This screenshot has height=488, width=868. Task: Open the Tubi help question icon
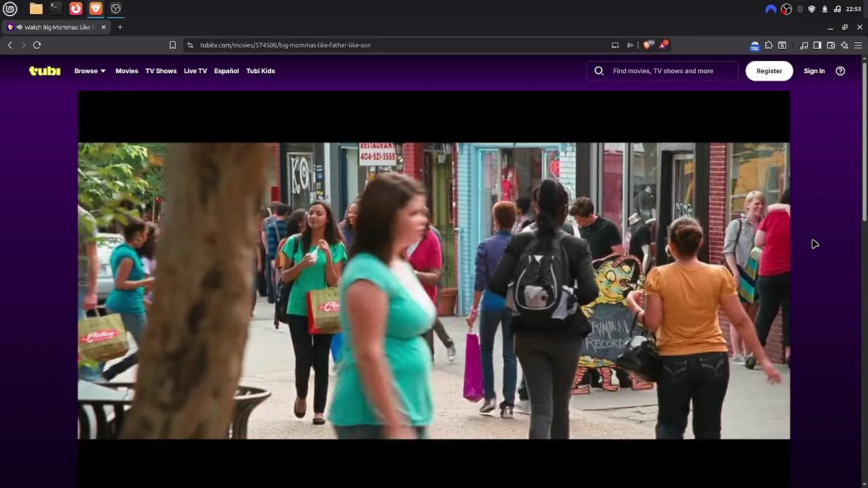pos(840,70)
